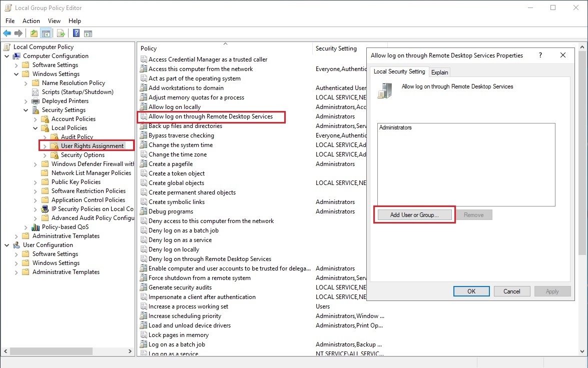
Task: Cancel the Properties dialog
Action: tap(511, 291)
